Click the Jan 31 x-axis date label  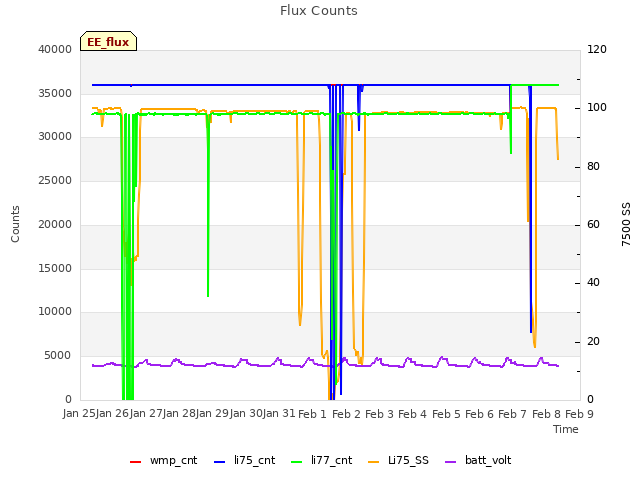pyautogui.click(x=280, y=413)
